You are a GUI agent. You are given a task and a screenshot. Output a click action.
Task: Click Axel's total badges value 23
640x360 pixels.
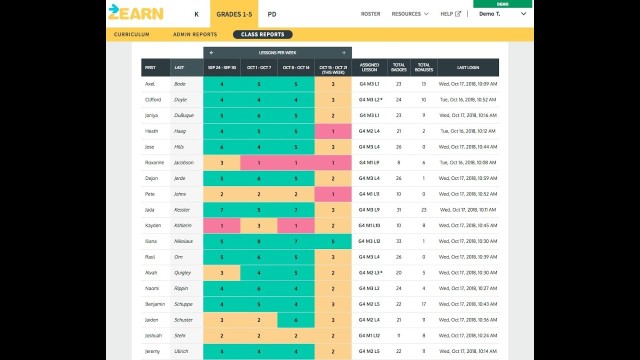click(x=399, y=84)
